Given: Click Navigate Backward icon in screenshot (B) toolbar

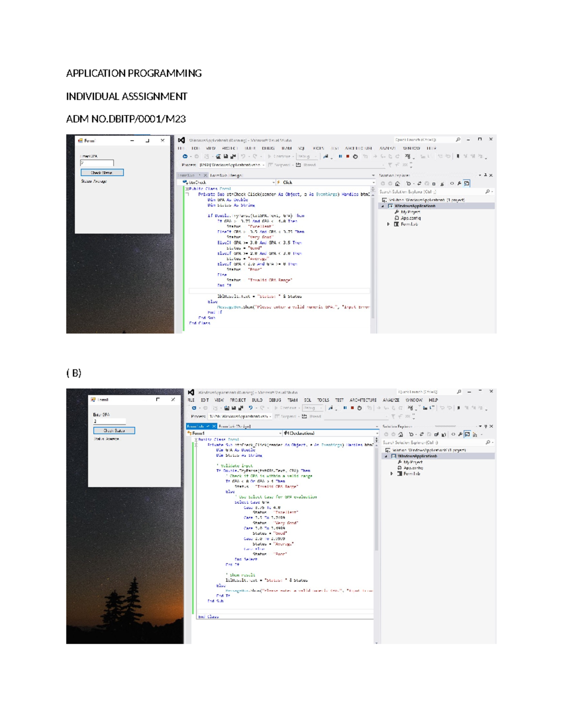Looking at the screenshot, I should [194, 408].
